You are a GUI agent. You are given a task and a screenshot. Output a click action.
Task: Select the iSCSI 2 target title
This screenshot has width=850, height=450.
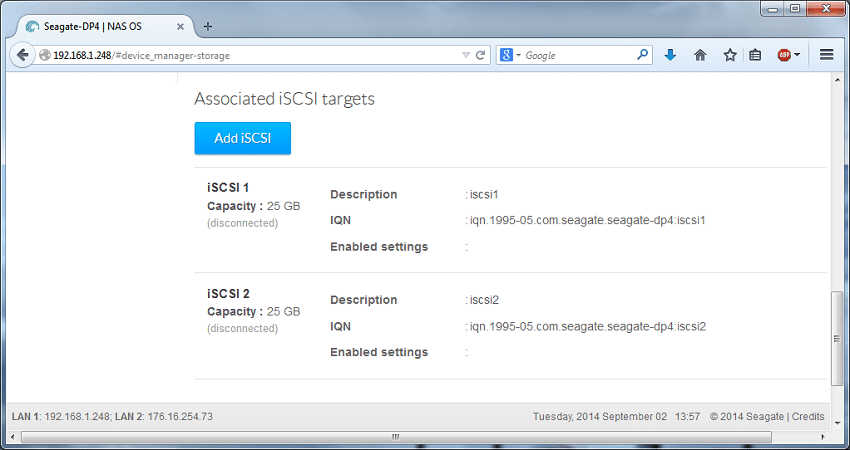(228, 294)
